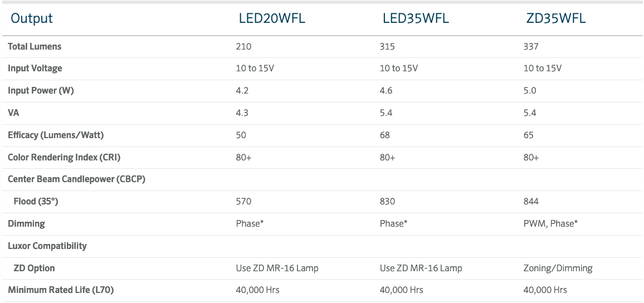The width and height of the screenshot is (644, 303).
Task: Click the 844 flood candlepower value
Action: point(531,202)
